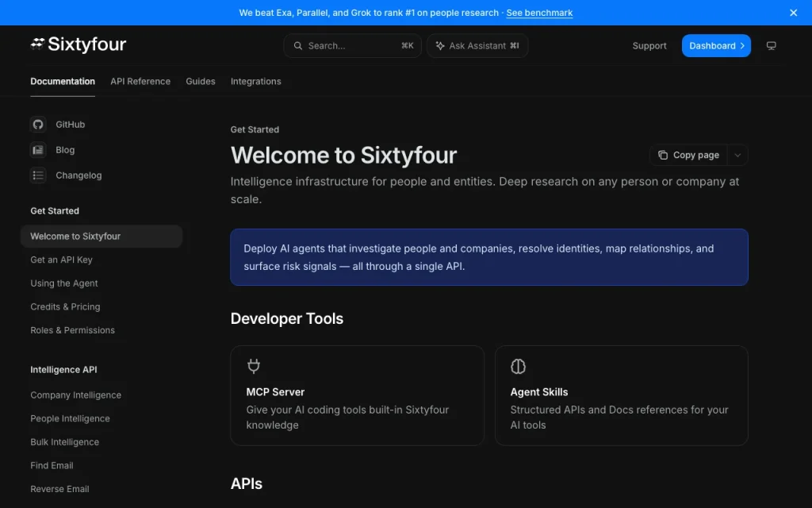The width and height of the screenshot is (812, 508).
Task: Click the APIs heading
Action: tap(247, 483)
